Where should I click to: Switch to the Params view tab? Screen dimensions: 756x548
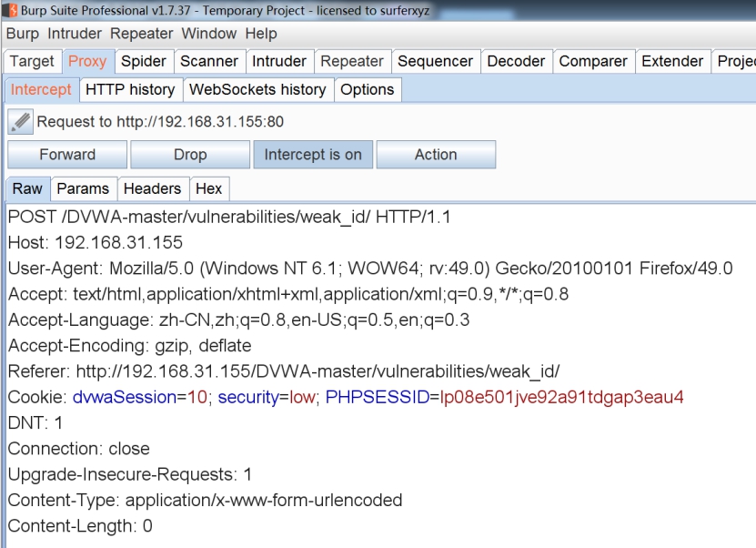click(x=83, y=188)
